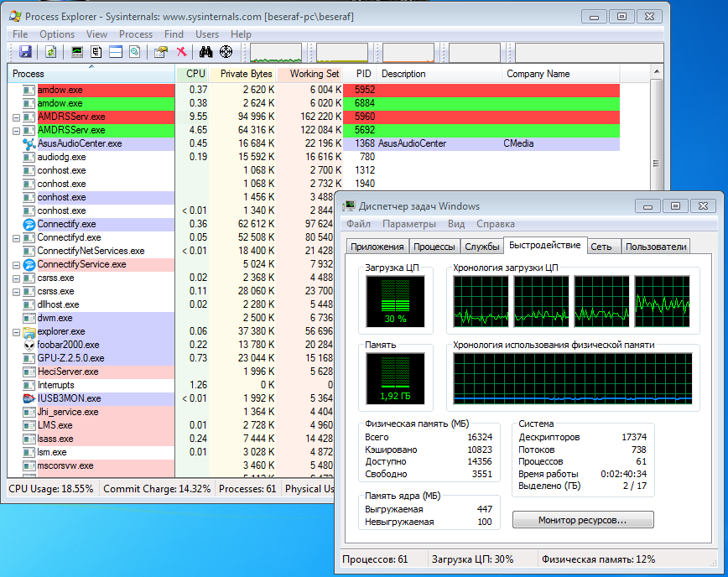
Task: Collapse csrss.exe node with CPU 0.11
Action: [x=16, y=292]
